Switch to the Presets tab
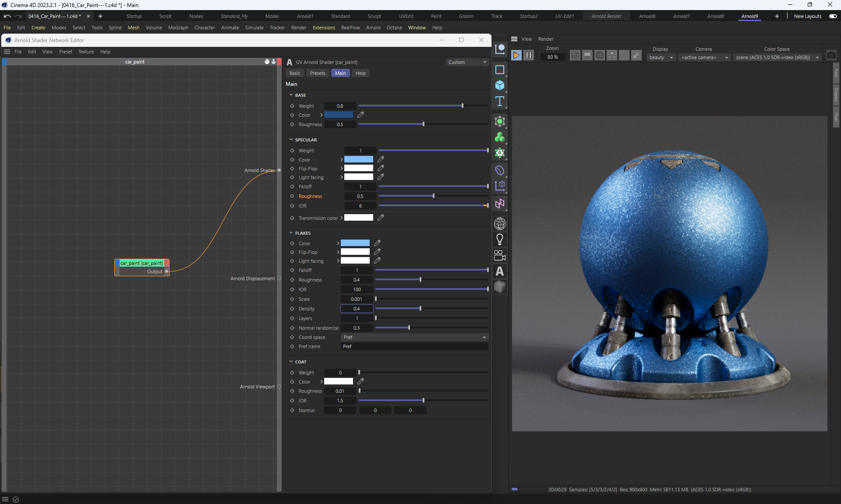The height and width of the screenshot is (504, 841). 317,73
